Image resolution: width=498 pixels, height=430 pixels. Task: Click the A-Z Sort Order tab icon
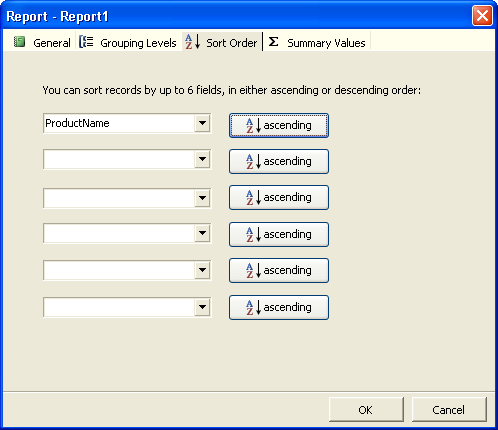(x=193, y=42)
